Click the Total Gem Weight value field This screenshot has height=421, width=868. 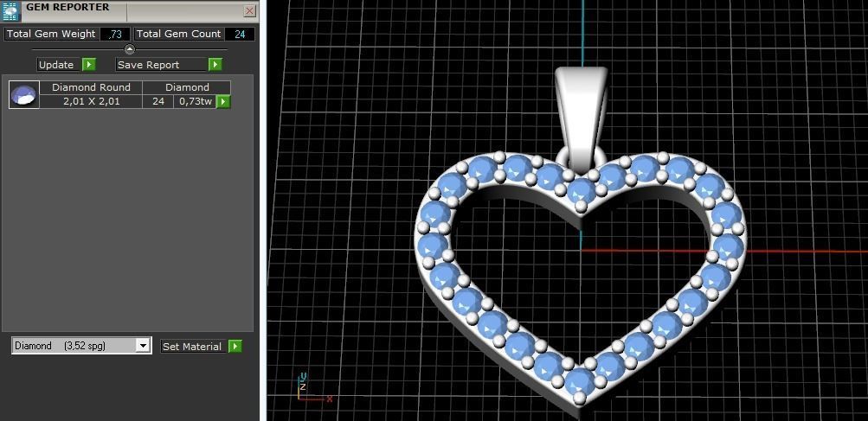click(115, 35)
